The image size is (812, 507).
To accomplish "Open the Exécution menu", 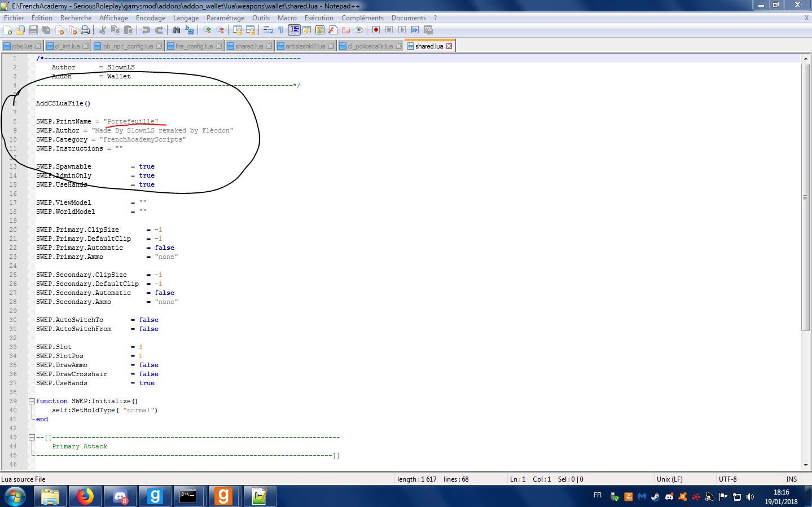I will pos(319,18).
